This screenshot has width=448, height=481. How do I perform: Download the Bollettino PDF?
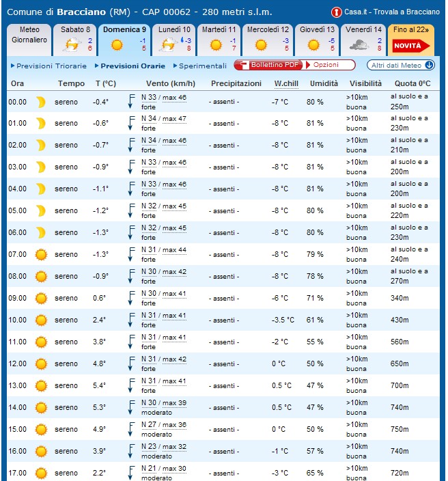pyautogui.click(x=268, y=65)
